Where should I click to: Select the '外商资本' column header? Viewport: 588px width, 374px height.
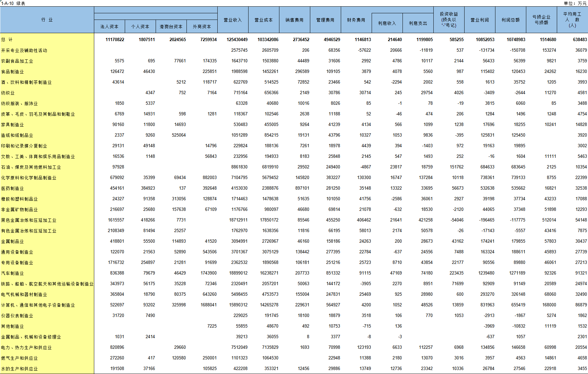[x=202, y=27]
